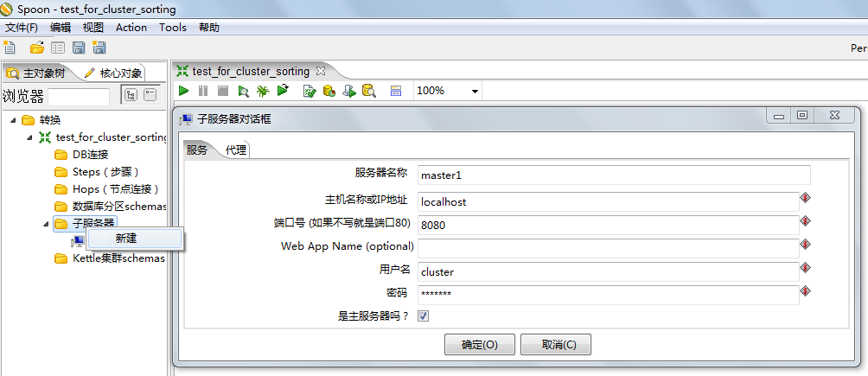Open a file with the folder icon
The height and width of the screenshot is (376, 868).
click(37, 48)
